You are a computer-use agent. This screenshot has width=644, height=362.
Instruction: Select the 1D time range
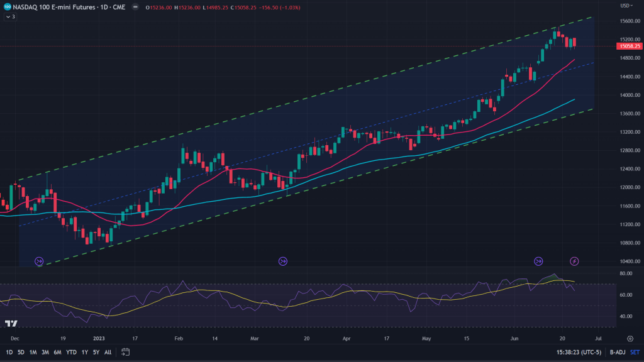point(9,352)
